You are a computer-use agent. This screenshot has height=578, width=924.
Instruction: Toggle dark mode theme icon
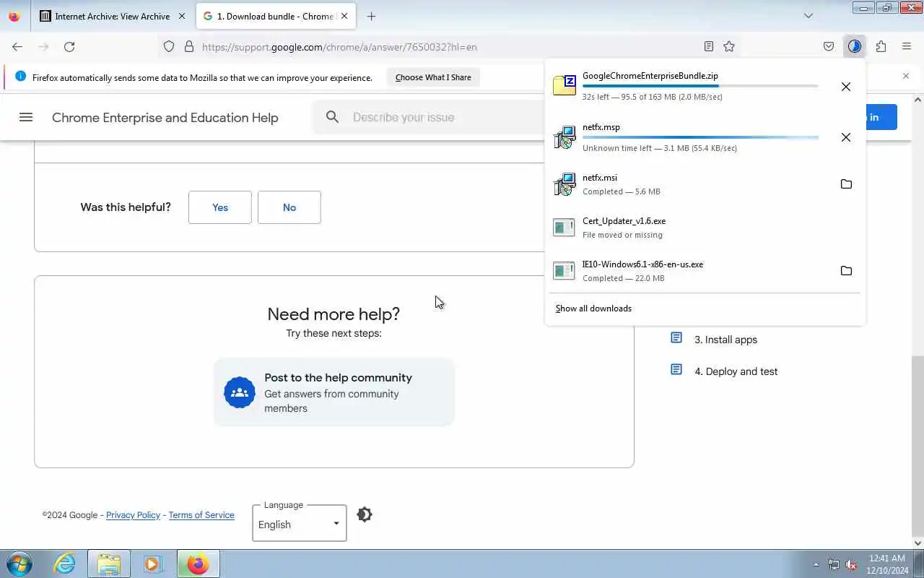[x=365, y=514]
